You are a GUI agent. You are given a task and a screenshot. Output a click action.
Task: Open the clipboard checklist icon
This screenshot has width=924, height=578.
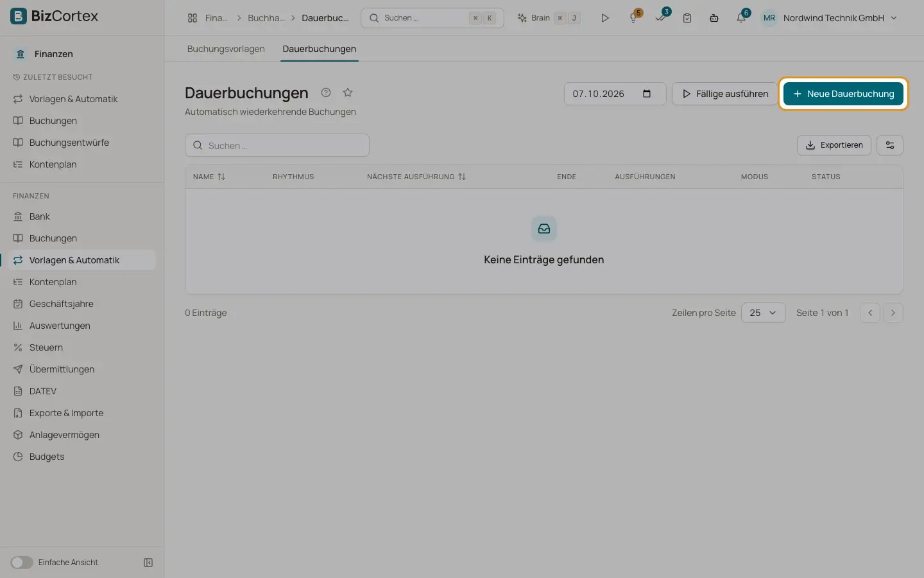point(687,18)
